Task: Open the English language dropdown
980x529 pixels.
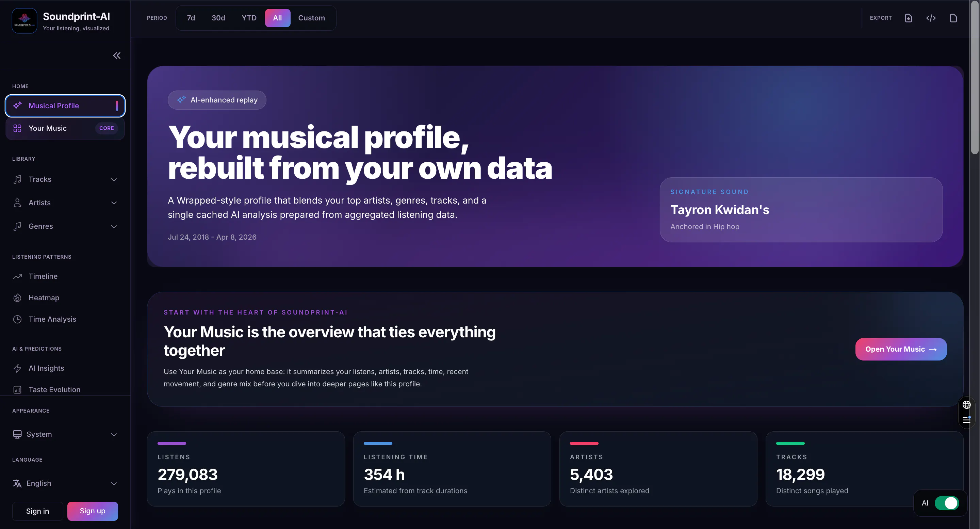Action: [65, 483]
